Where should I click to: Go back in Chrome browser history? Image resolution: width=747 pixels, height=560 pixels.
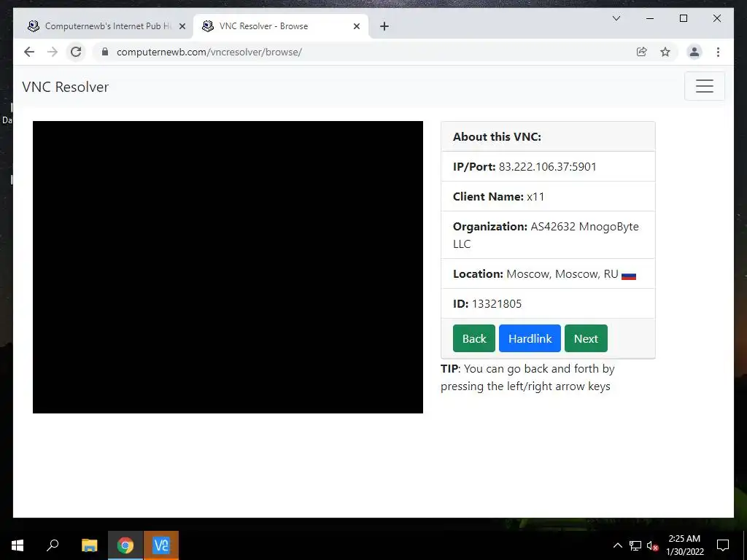click(x=29, y=52)
